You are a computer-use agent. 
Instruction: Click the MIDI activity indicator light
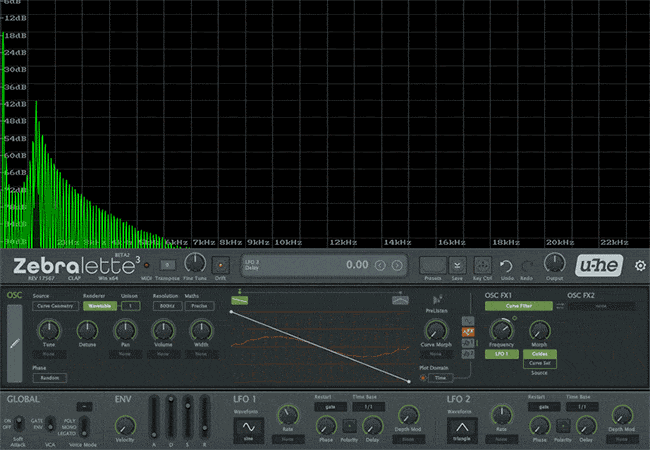click(x=146, y=265)
